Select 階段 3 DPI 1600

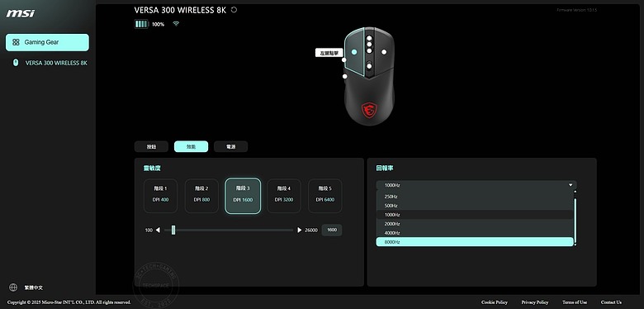(x=243, y=196)
